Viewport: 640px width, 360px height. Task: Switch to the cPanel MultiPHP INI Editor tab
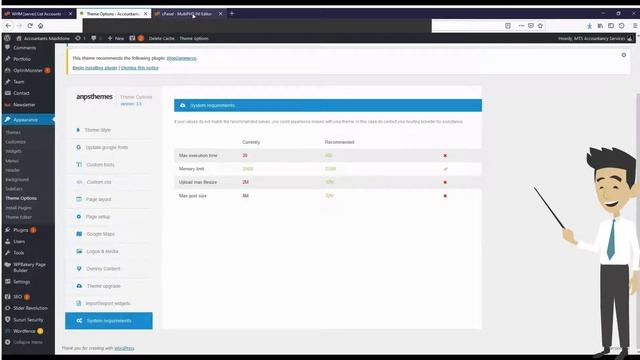tap(187, 13)
